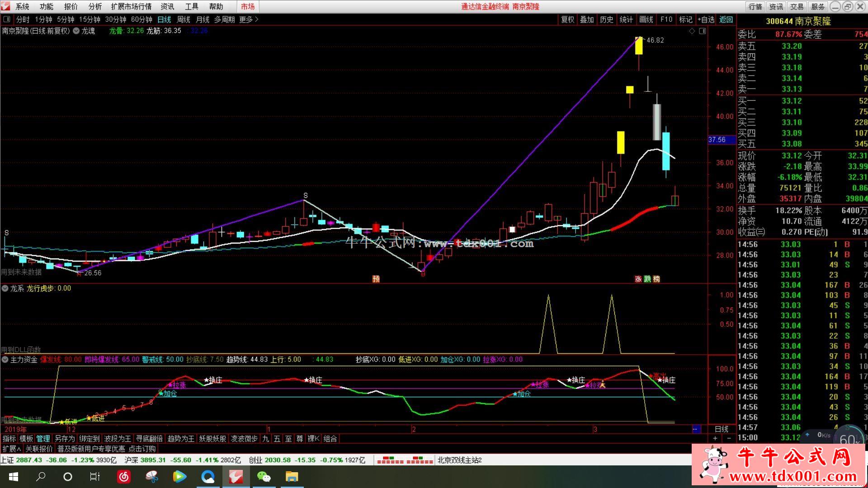Select the 凌波微步 template
This screenshot has width=868, height=488.
tap(244, 439)
